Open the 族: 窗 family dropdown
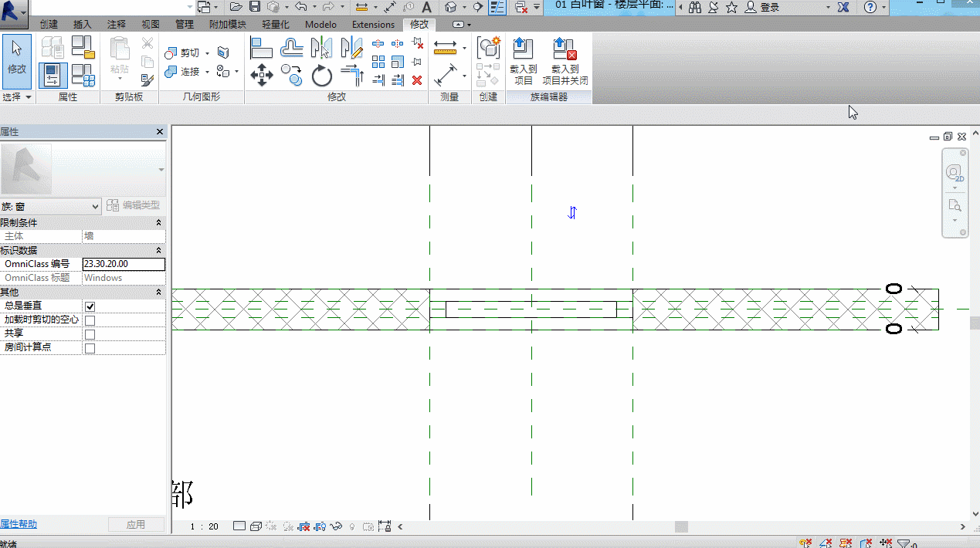Screen dimensions: 980x548 (x=51, y=206)
